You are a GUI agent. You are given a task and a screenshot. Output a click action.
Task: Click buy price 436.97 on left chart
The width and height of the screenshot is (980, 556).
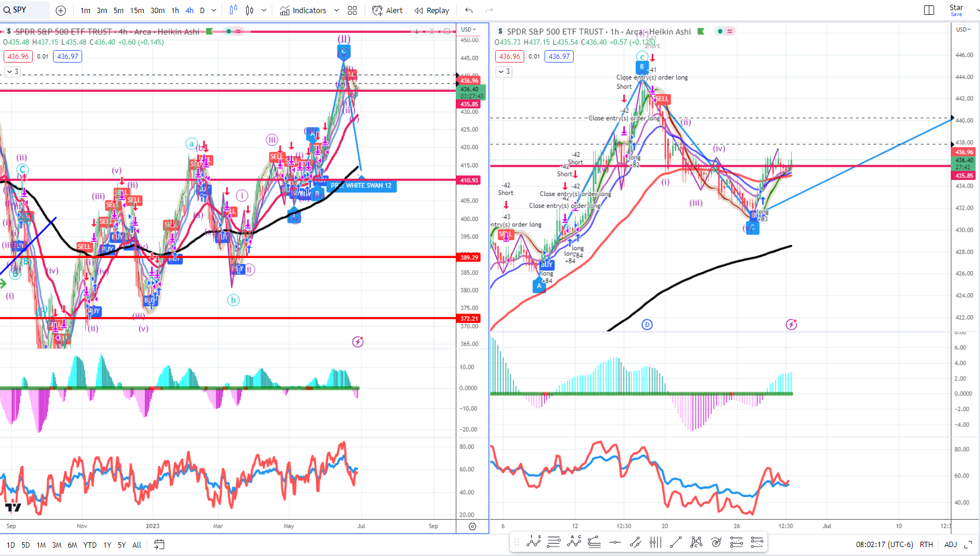click(67, 57)
